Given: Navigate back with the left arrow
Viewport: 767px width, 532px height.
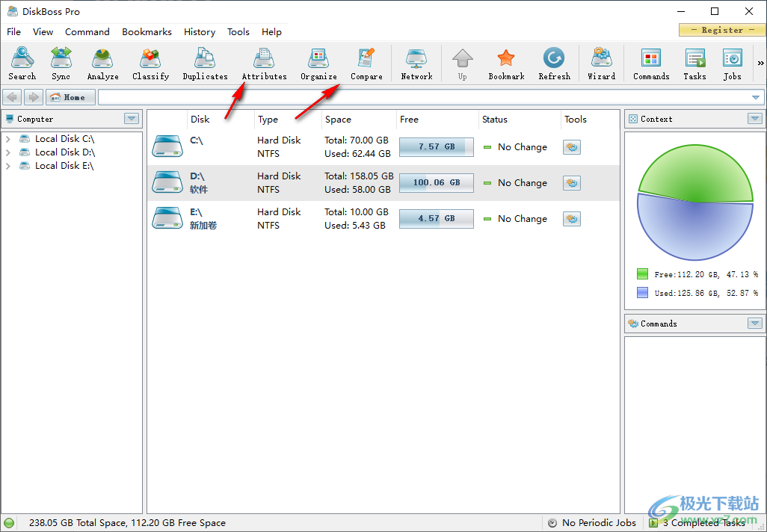Looking at the screenshot, I should 12,97.
